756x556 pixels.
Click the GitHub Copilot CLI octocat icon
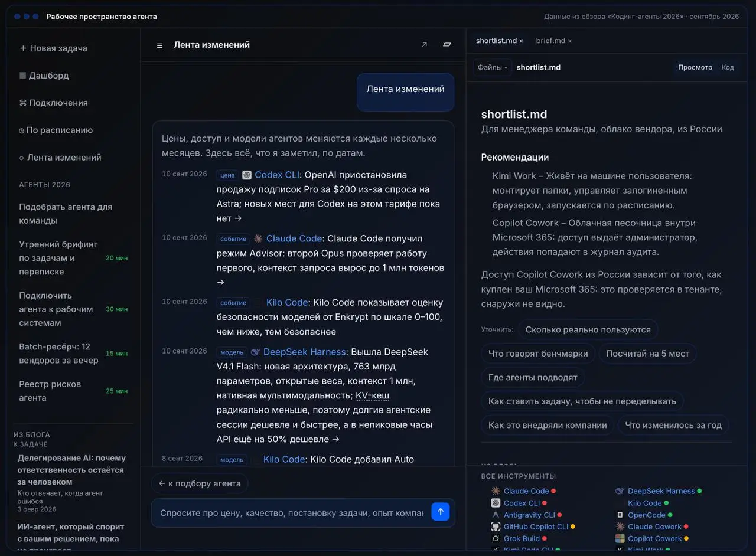point(496,526)
